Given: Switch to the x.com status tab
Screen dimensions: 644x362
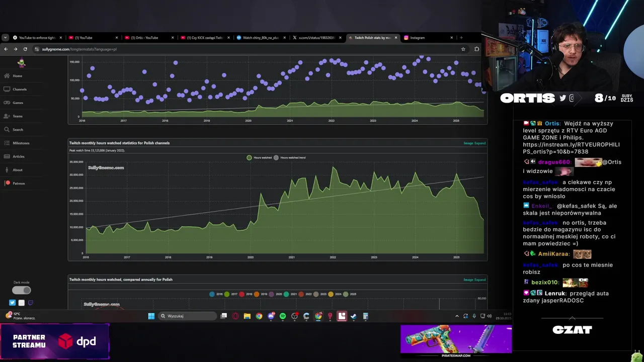Looking at the screenshot, I should click(x=316, y=38).
